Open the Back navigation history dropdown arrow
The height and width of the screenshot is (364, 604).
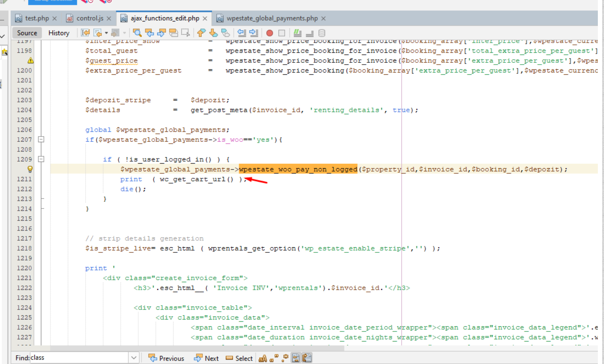point(106,33)
